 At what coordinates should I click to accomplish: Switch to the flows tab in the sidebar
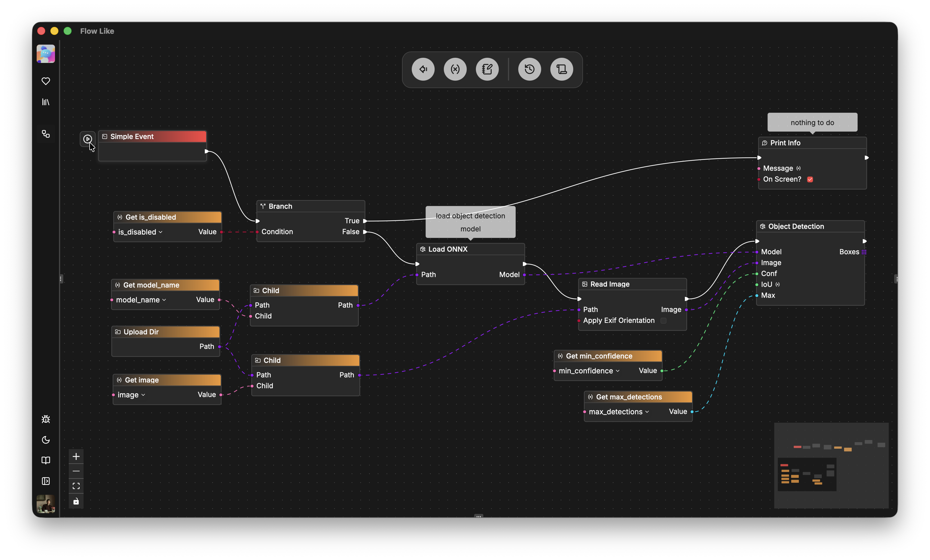click(x=46, y=134)
